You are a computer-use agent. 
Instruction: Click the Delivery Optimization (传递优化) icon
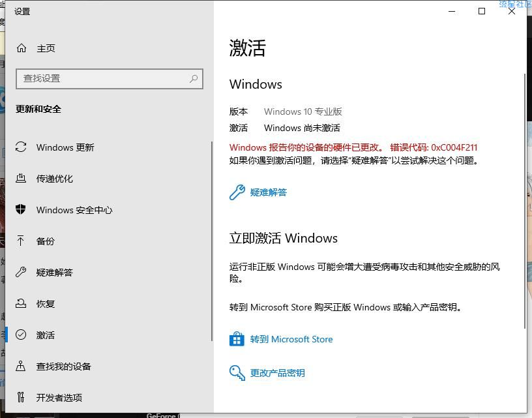tap(21, 178)
